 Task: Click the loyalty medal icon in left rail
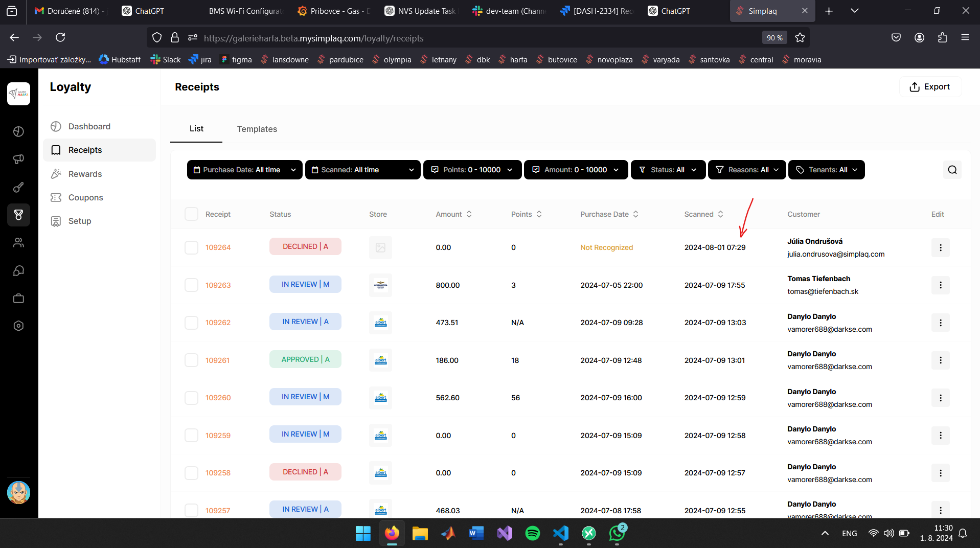(x=18, y=215)
